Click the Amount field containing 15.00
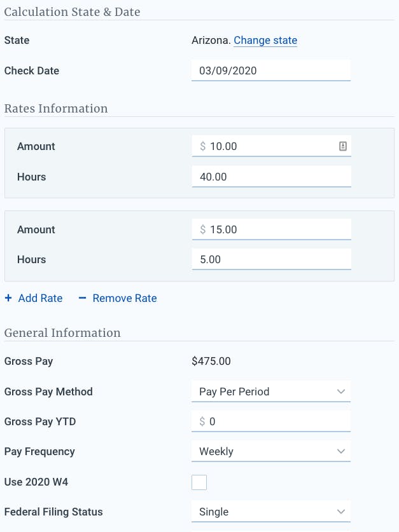The width and height of the screenshot is (399, 532). pyautogui.click(x=270, y=229)
